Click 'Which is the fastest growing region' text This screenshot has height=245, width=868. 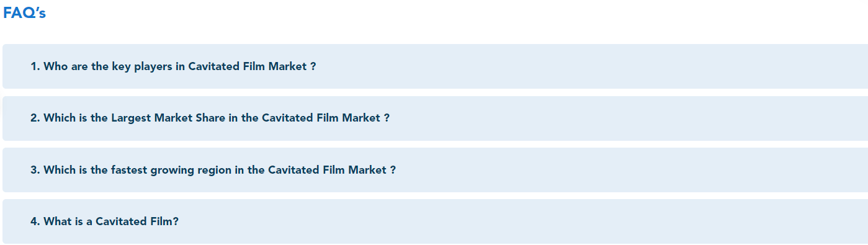138,170
